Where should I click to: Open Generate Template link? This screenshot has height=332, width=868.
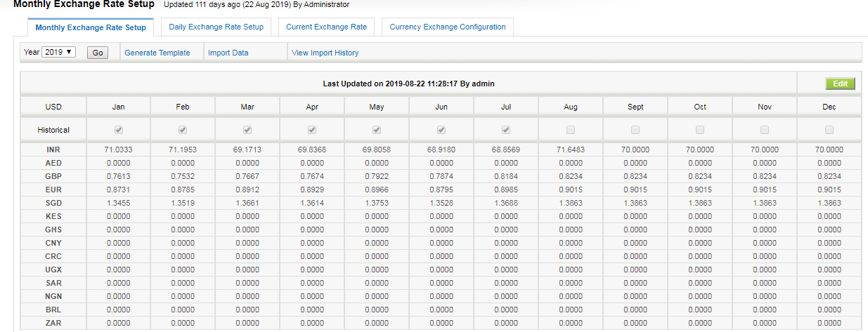157,53
